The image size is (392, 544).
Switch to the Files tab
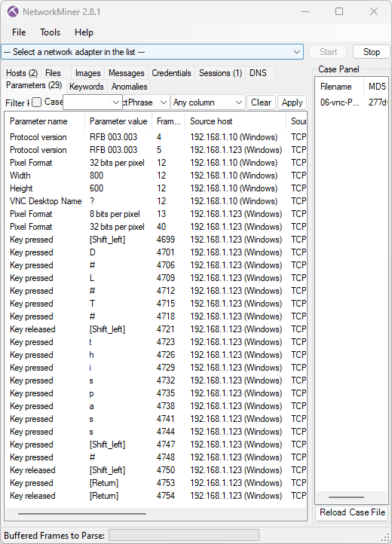(x=53, y=73)
